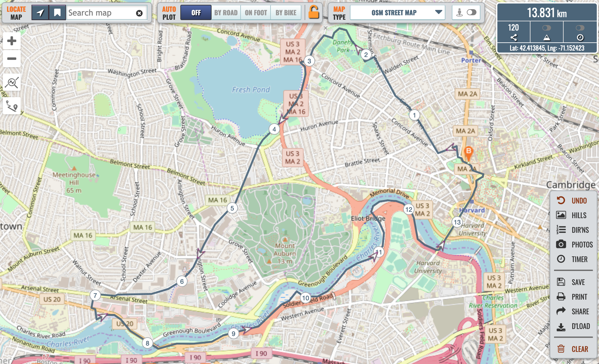This screenshot has width=599, height=364.
Task: Click UNDO in the side menu
Action: (x=572, y=201)
